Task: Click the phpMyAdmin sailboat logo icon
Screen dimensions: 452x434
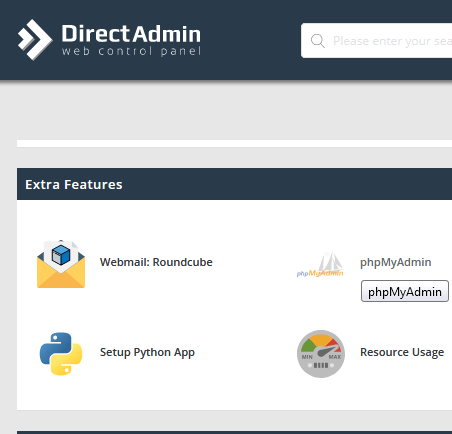Action: (x=320, y=265)
